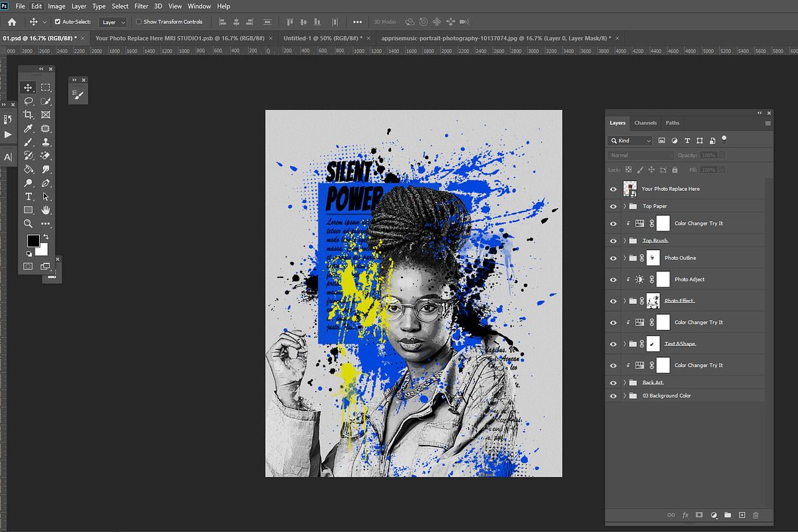
Task: Expand the Top Brush group
Action: coord(625,241)
